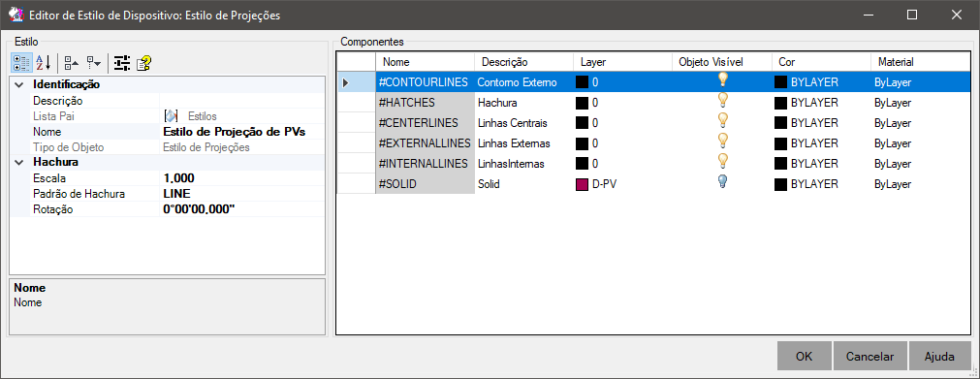The height and width of the screenshot is (379, 980).
Task: Toggle visibility lightbulb for #INTERNALLINES
Action: (x=722, y=161)
